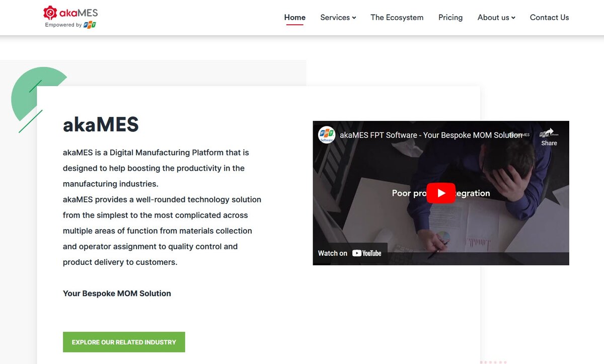Click the 'akaMES' heading text
The width and height of the screenshot is (604, 364).
tap(101, 124)
